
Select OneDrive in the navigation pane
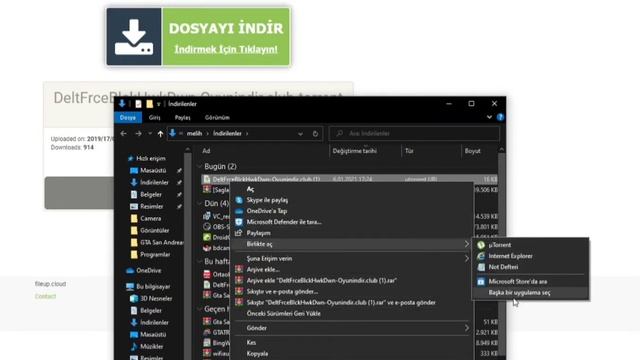tap(149, 270)
